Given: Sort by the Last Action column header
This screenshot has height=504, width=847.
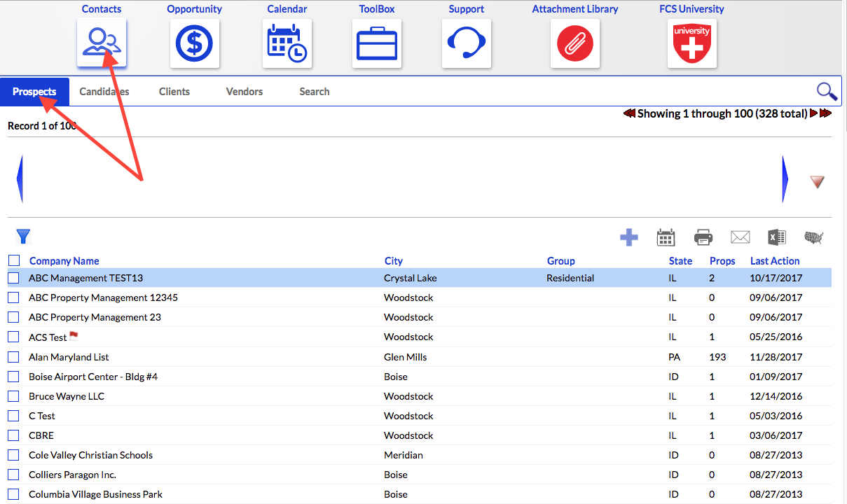Looking at the screenshot, I should (775, 261).
